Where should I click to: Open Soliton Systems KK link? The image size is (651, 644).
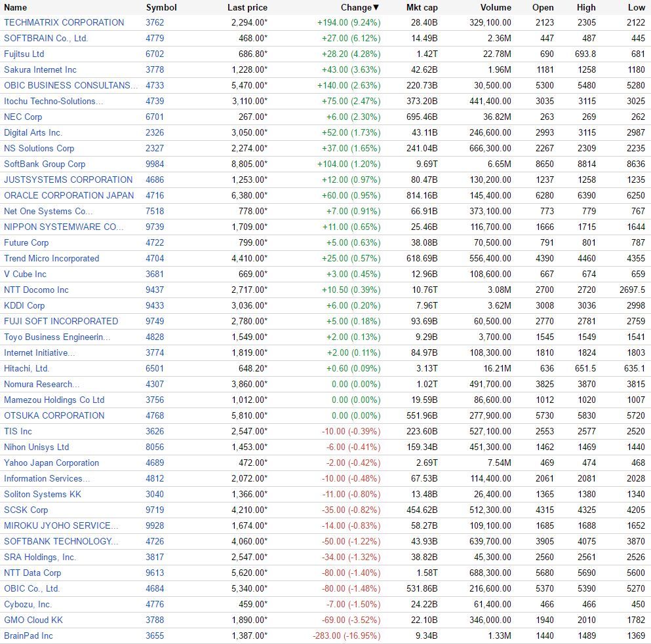(x=43, y=495)
